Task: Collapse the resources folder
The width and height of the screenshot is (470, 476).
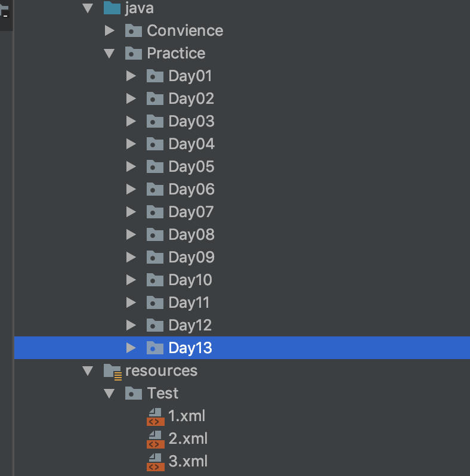Action: point(88,371)
